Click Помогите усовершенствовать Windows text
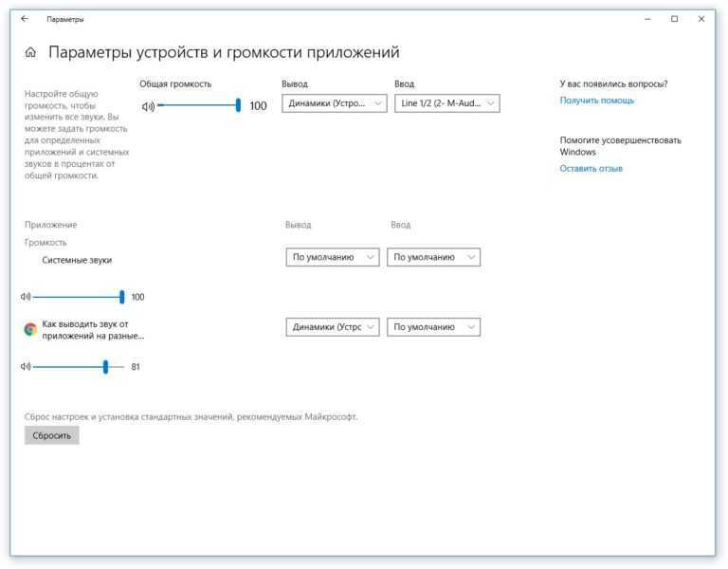The width and height of the screenshot is (728, 569). (620, 146)
